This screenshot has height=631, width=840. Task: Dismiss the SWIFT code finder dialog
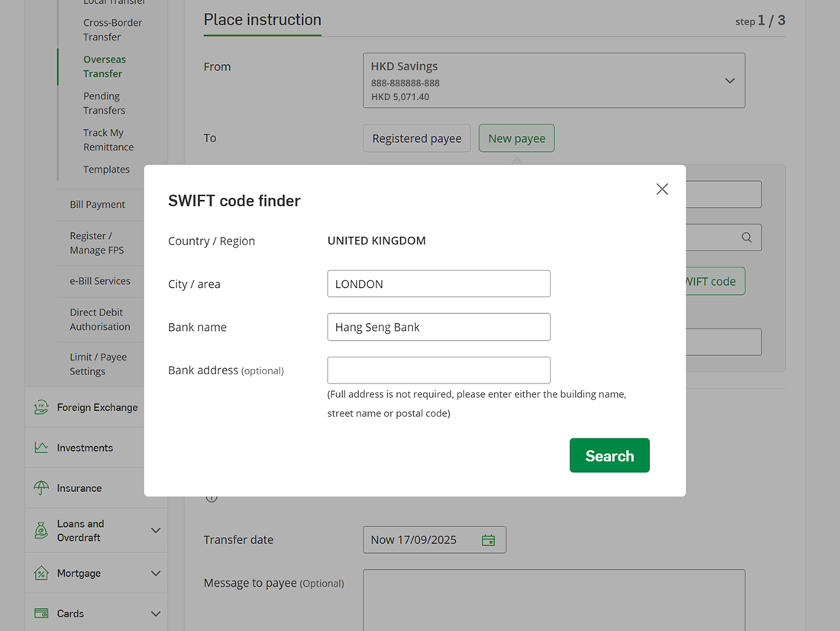coord(661,189)
